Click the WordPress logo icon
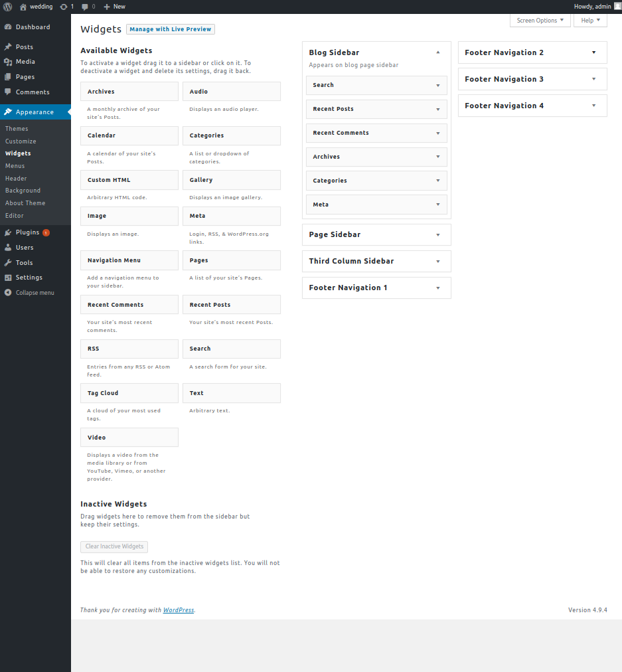This screenshot has height=672, width=622. (7, 7)
